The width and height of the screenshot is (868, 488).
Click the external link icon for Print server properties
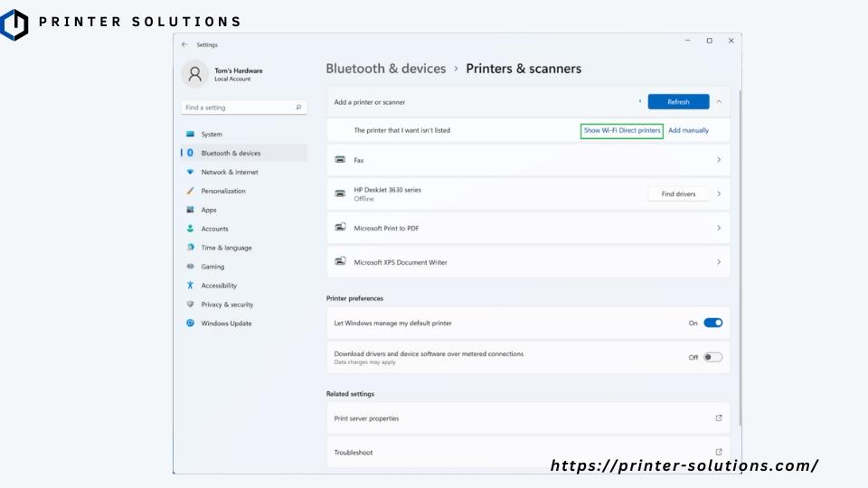[719, 418]
